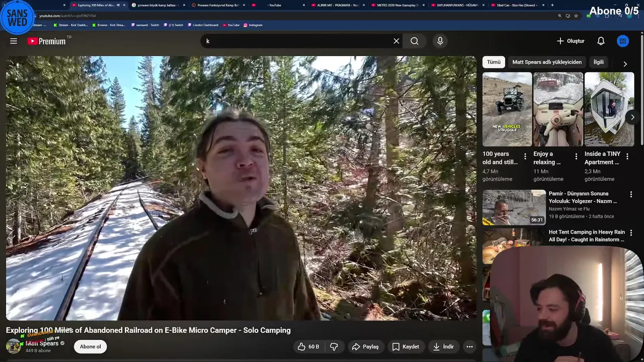
Task: Click the 'İndir' download button
Action: 443,346
